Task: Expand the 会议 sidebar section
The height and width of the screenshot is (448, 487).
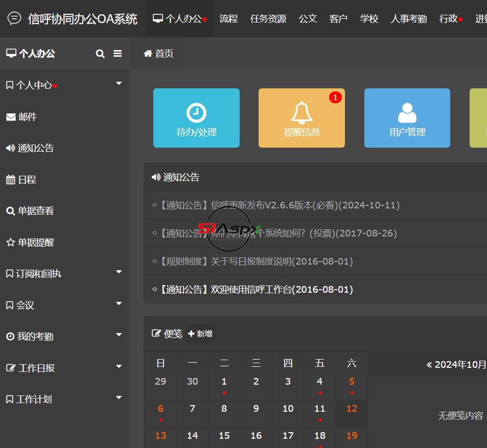Action: click(x=119, y=303)
